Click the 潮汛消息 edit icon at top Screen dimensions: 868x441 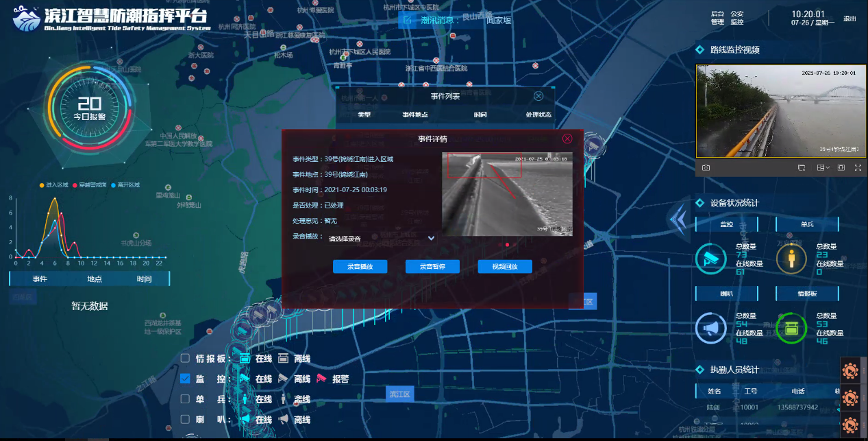coord(407,19)
